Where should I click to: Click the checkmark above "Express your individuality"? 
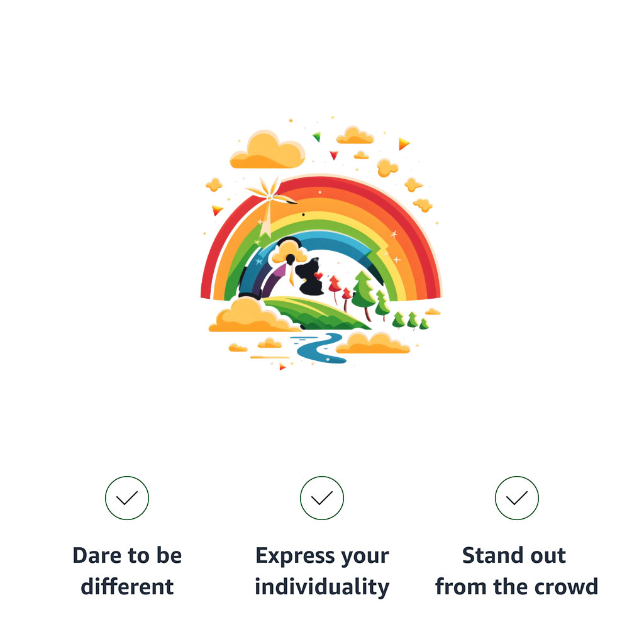(x=322, y=498)
